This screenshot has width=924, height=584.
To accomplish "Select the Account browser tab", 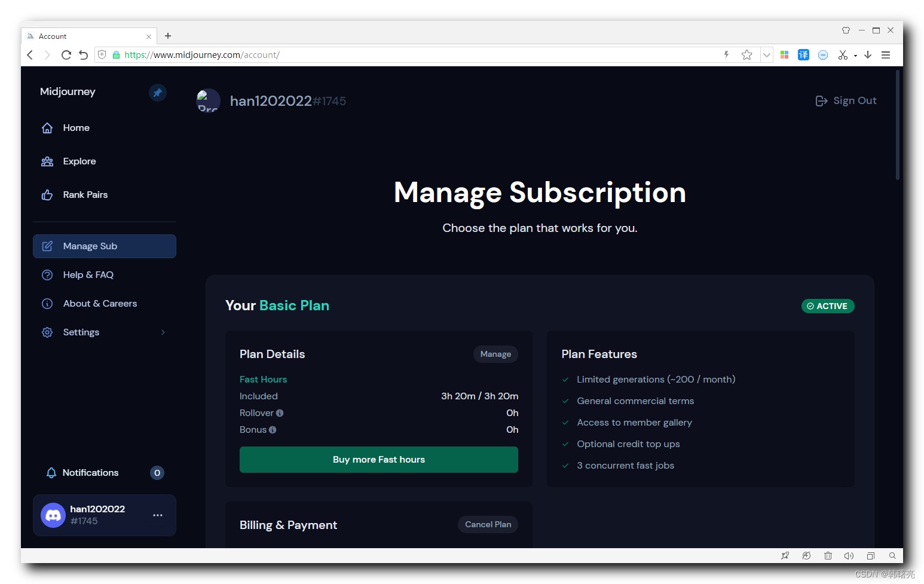I will (x=90, y=36).
